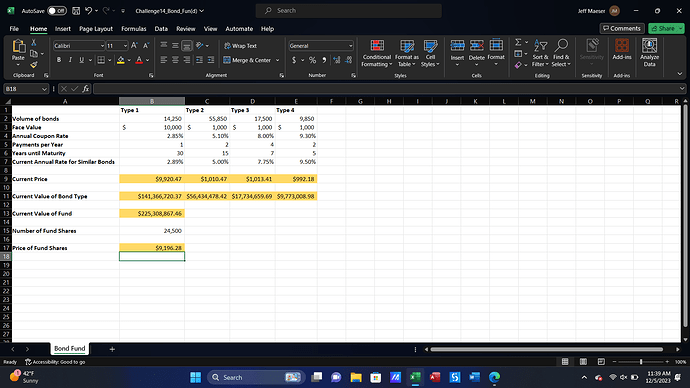690x388 pixels.
Task: Apply the red font color
Action: [139, 60]
